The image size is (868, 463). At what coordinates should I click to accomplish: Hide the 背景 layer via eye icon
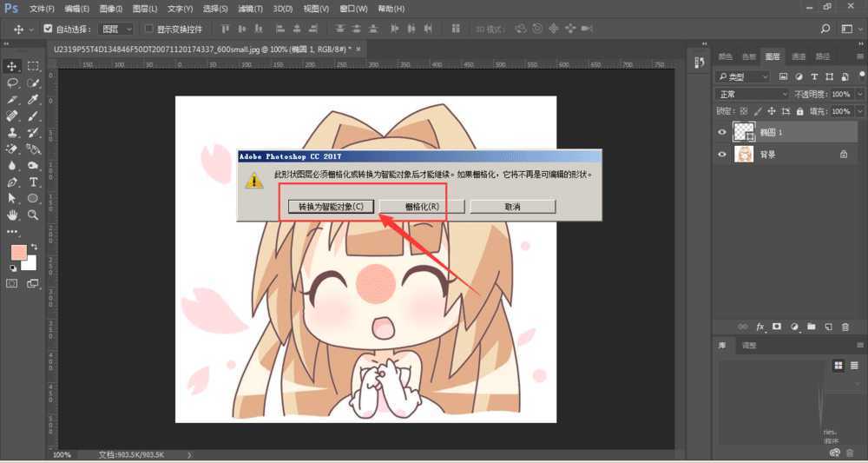(x=722, y=154)
